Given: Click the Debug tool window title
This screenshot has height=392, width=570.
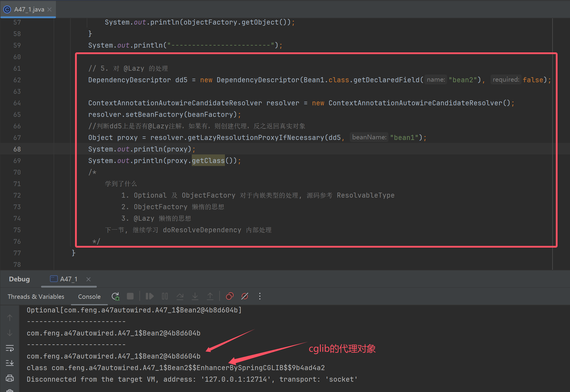Looking at the screenshot, I should [19, 279].
